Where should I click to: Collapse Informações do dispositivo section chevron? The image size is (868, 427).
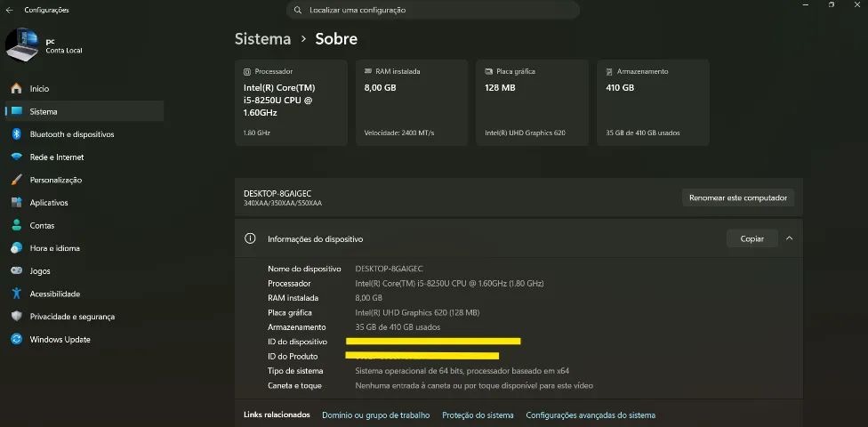[x=790, y=238]
